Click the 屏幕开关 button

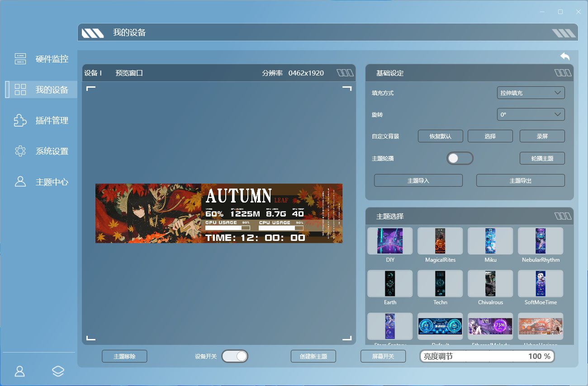click(383, 356)
